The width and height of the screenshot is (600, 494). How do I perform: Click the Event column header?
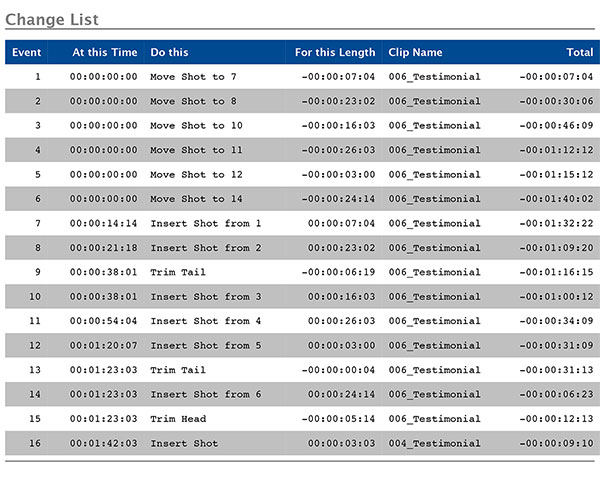pos(26,52)
